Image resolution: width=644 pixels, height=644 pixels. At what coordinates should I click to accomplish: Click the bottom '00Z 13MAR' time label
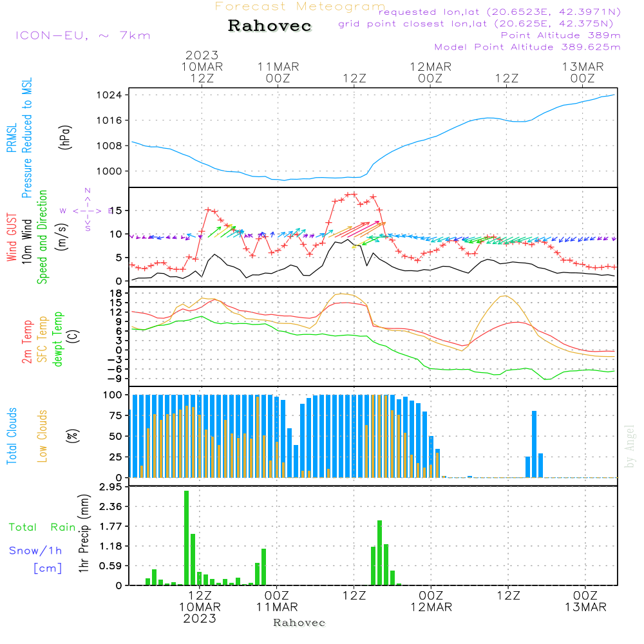585,601
